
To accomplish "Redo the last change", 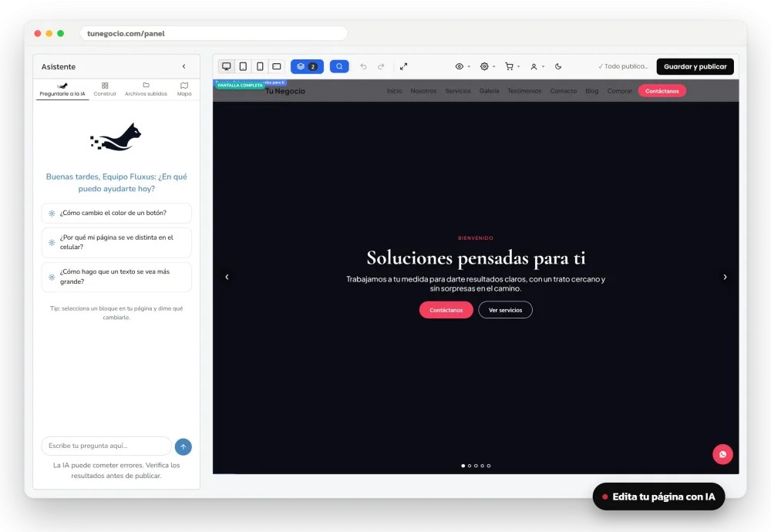I will coord(381,66).
